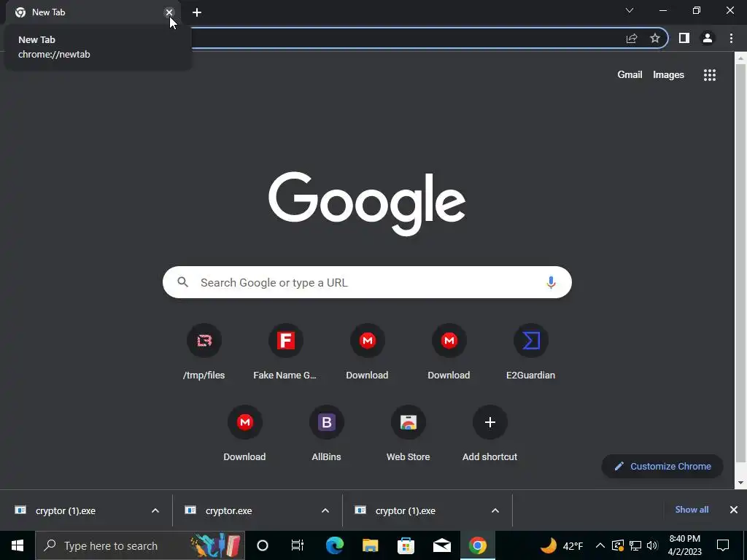
Task: Click the taskbar search box
Action: click(140, 545)
